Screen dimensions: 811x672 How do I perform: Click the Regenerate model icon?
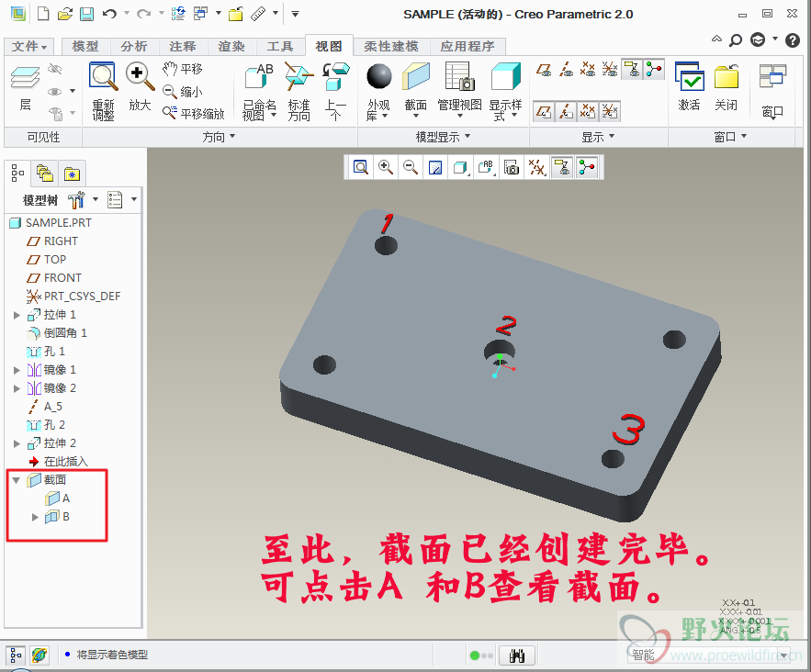click(x=178, y=14)
